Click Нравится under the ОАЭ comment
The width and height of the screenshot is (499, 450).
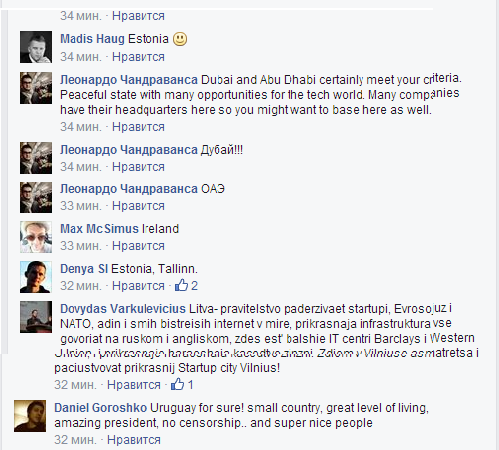click(138, 206)
